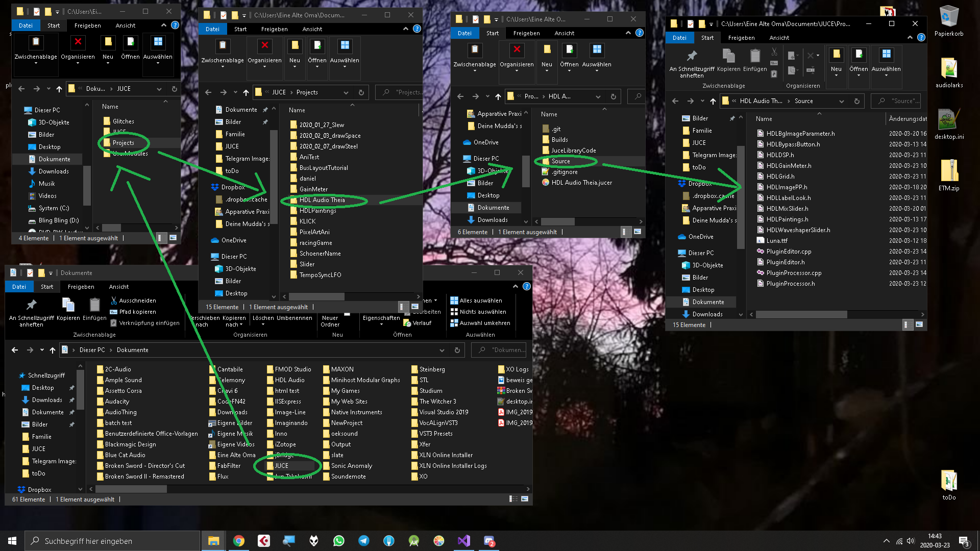Click refresh button in Source window address bar
This screenshot has height=551, width=980.
[x=857, y=101]
